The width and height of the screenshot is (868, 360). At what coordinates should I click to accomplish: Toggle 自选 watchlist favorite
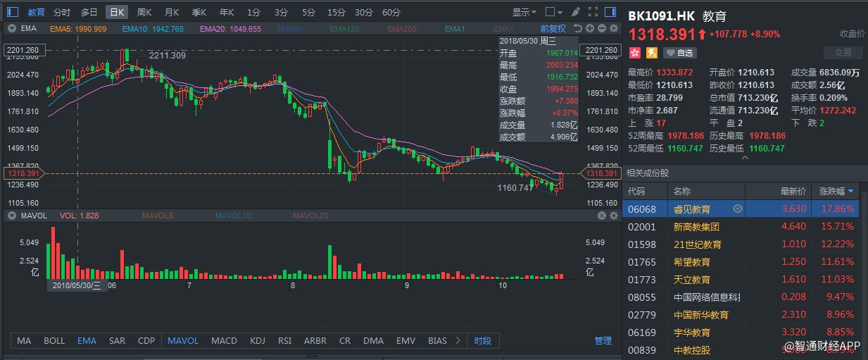(x=680, y=53)
